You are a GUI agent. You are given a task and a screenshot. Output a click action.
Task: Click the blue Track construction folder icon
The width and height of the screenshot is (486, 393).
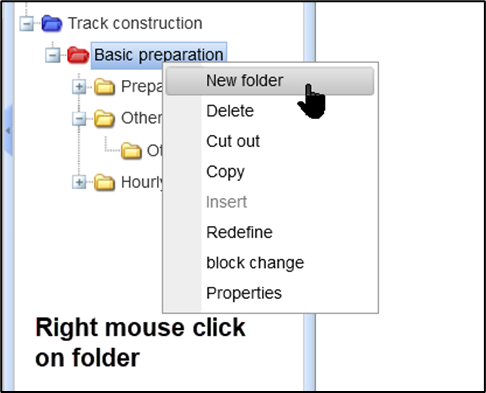click(52, 24)
